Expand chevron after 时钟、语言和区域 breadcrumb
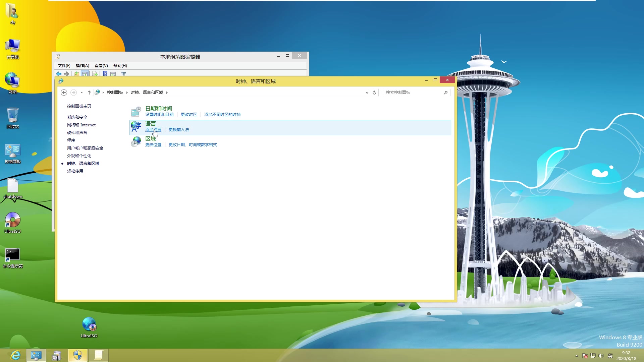The image size is (644, 362). tap(167, 93)
